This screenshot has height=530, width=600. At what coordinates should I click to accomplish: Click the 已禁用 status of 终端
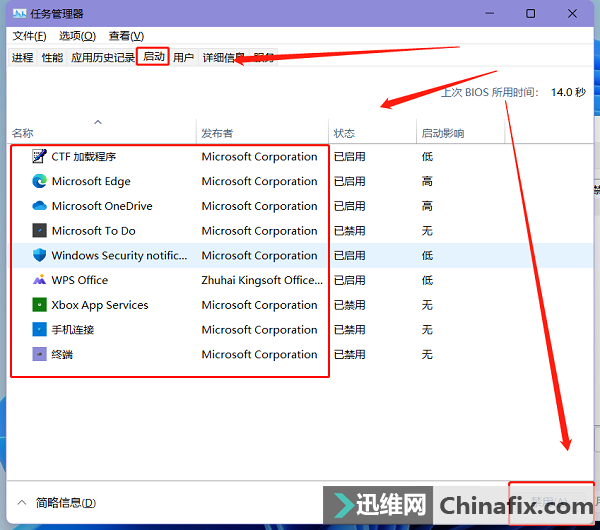point(349,354)
